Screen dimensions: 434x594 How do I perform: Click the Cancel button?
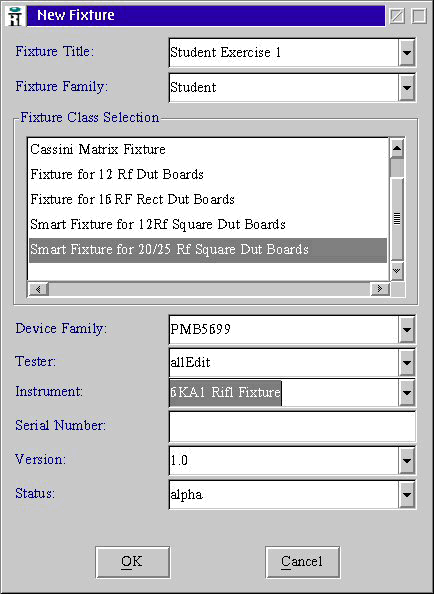click(302, 562)
